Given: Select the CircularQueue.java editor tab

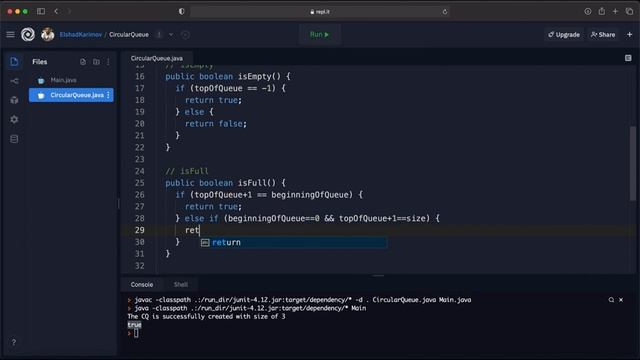Looking at the screenshot, I should pos(157,58).
